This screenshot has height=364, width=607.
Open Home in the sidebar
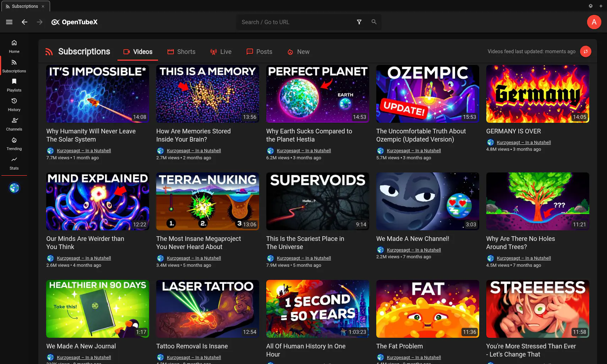tap(14, 46)
